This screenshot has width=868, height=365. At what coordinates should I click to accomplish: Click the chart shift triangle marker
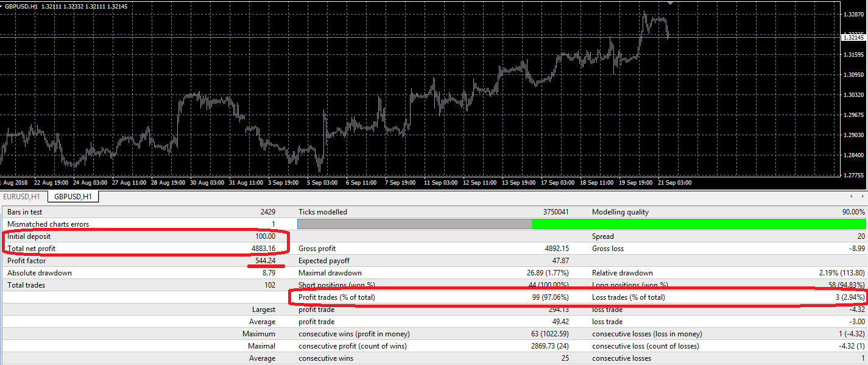pos(671,2)
